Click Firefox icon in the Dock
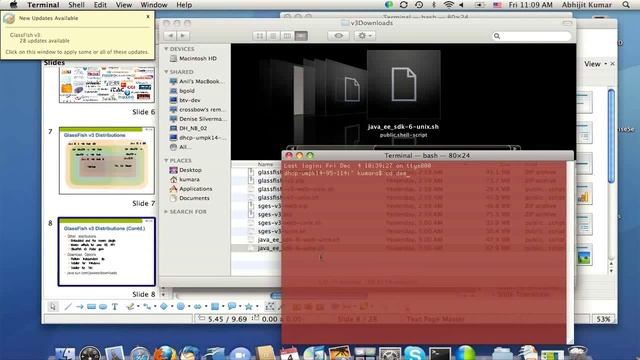Screen dimensions: 640x360 (165, 353)
